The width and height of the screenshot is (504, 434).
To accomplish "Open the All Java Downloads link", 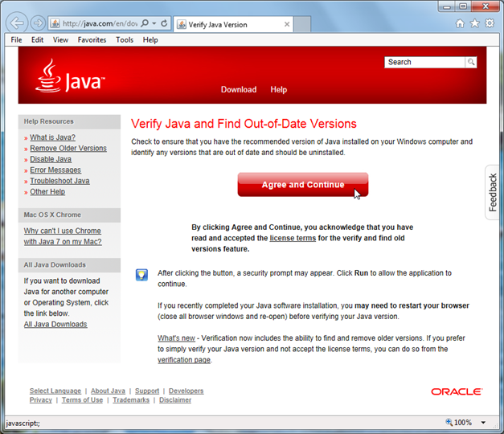I will [55, 324].
